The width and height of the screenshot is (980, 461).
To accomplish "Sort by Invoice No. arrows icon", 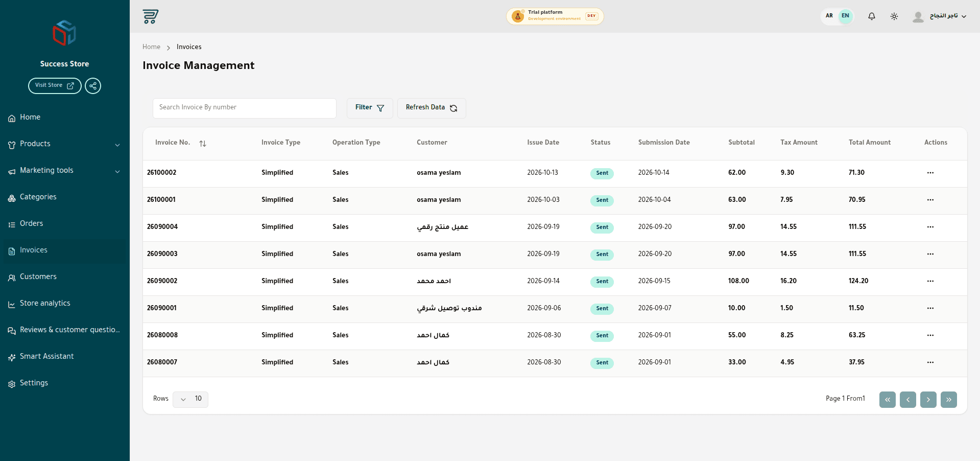I will click(203, 144).
